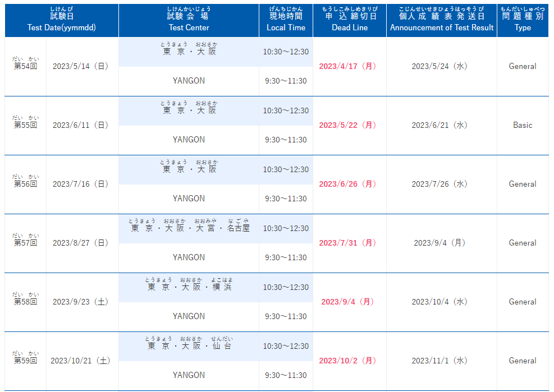
Task: Click the Basic type cell
Action: [523, 126]
